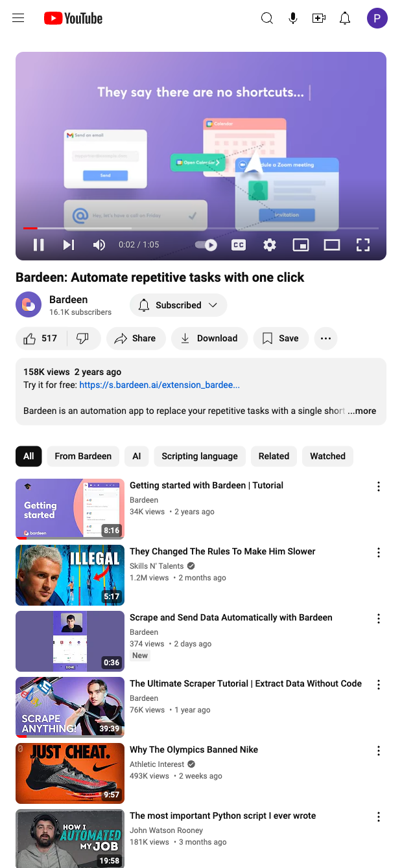Open the Create video icon
The width and height of the screenshot is (402, 868).
319,18
